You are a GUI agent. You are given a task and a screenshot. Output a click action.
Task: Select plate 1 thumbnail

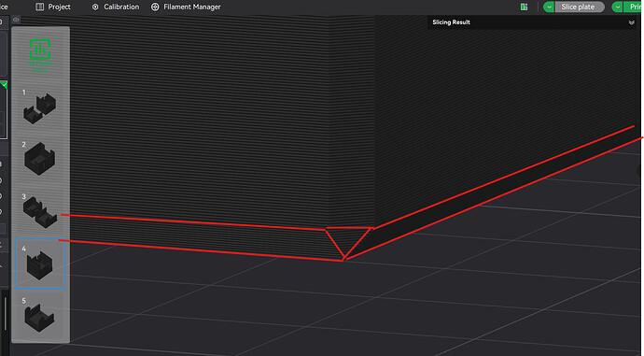[x=40, y=107]
